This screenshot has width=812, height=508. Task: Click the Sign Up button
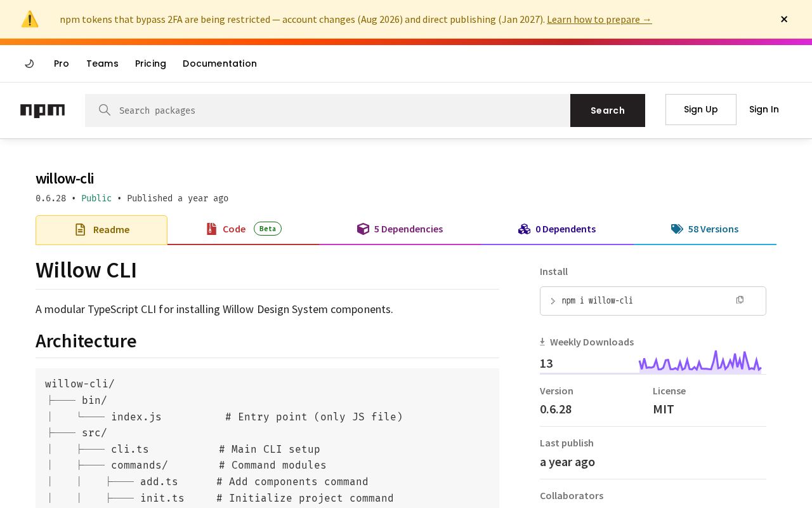tap(701, 109)
